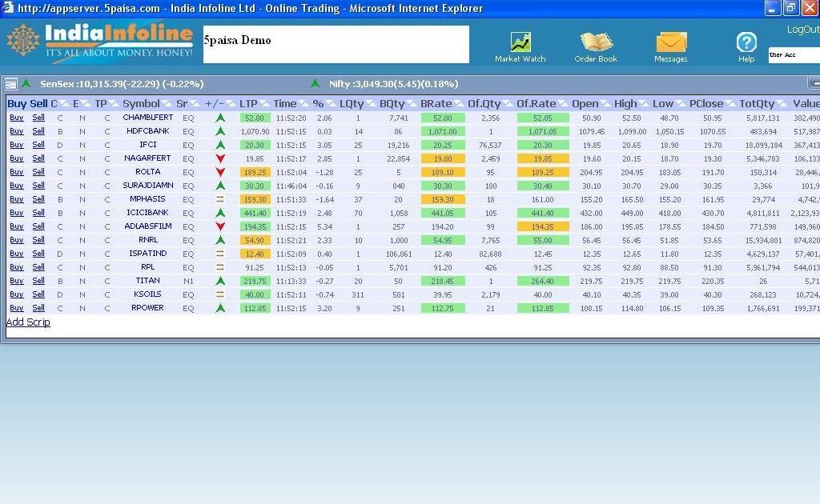This screenshot has height=504, width=820.
Task: Click the up arrow in HDFCBANK row
Action: (x=220, y=131)
